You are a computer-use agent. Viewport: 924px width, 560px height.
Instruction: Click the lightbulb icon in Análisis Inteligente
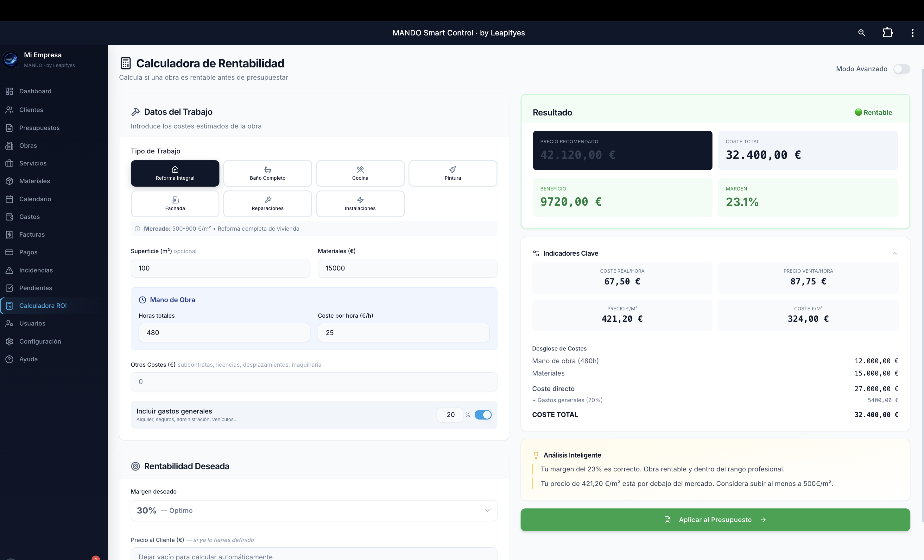point(536,456)
